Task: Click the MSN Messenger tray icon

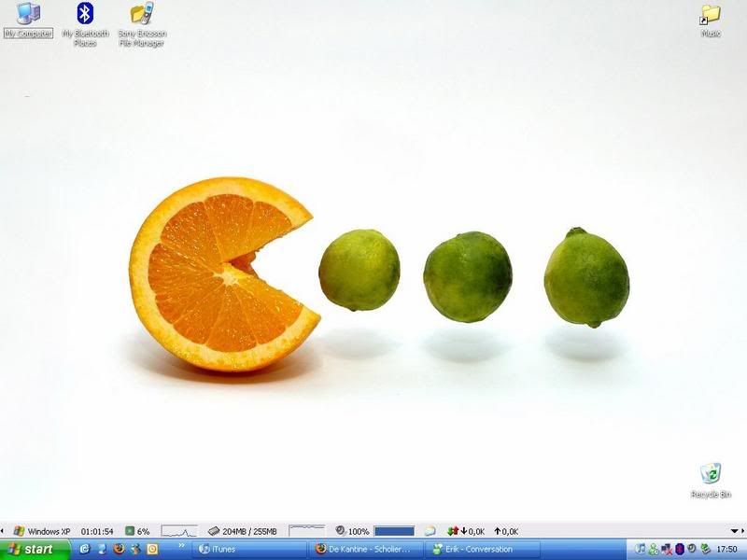Action: [654, 549]
